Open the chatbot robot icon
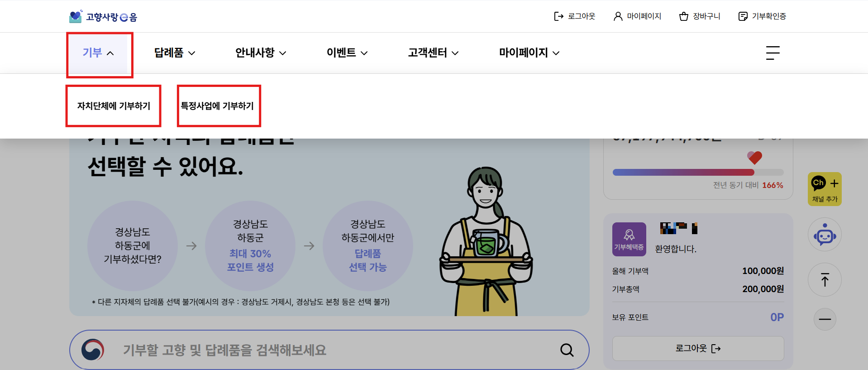The height and width of the screenshot is (370, 868). click(825, 235)
